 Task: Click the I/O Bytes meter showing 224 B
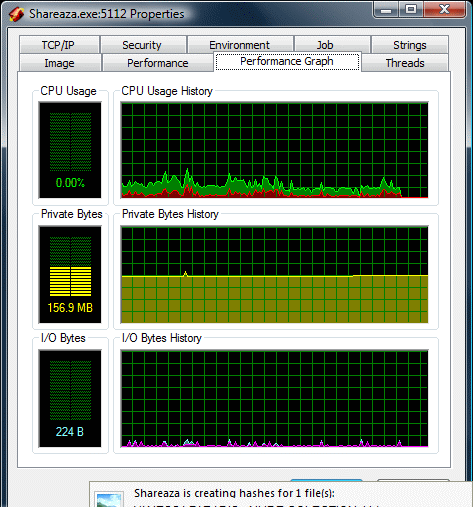click(x=70, y=399)
